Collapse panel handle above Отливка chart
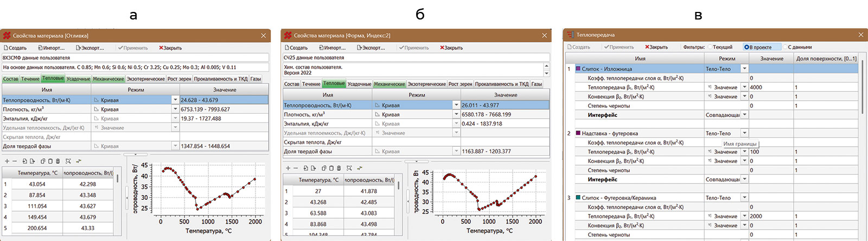 [x=135, y=155]
